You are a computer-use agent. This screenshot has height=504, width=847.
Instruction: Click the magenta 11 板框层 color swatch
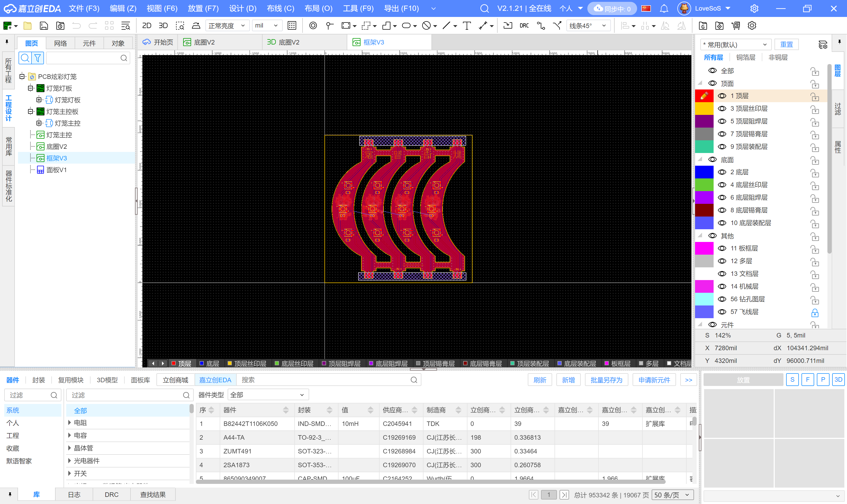click(x=704, y=248)
